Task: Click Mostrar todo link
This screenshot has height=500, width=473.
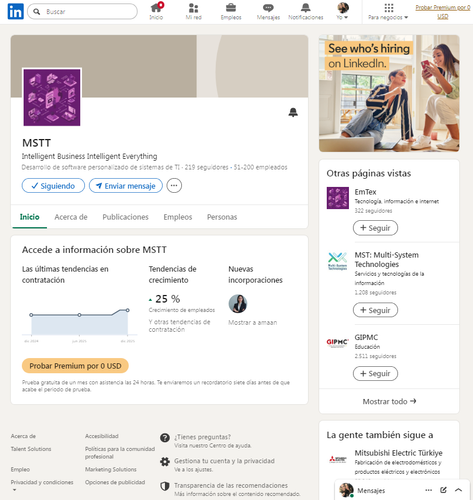Action: pos(389,401)
